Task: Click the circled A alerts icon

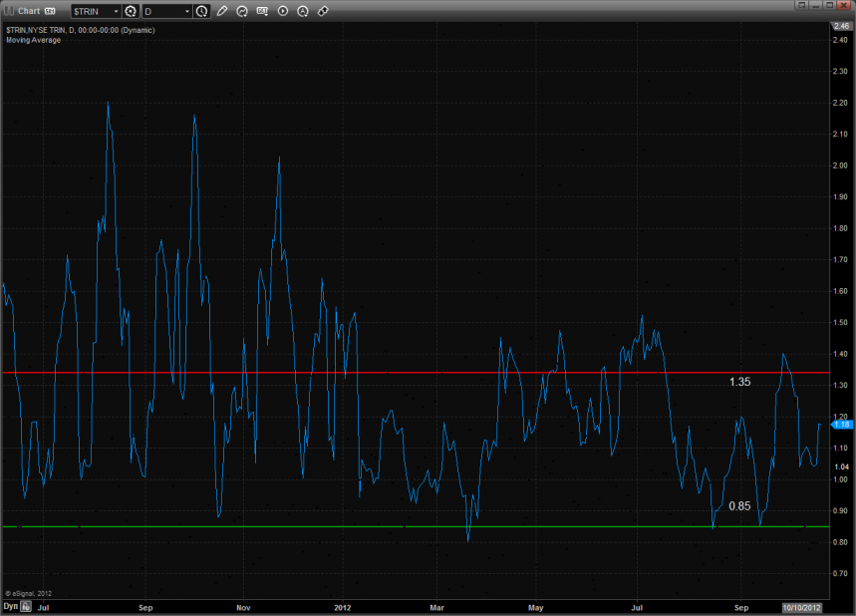Action: pos(303,11)
